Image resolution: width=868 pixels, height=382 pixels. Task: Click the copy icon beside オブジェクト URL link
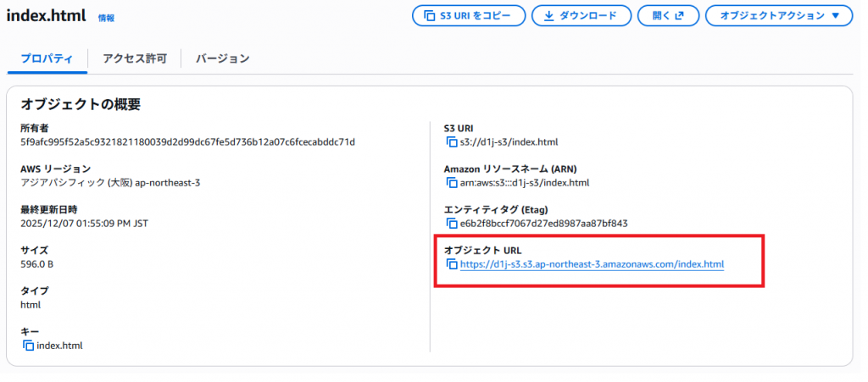click(451, 264)
